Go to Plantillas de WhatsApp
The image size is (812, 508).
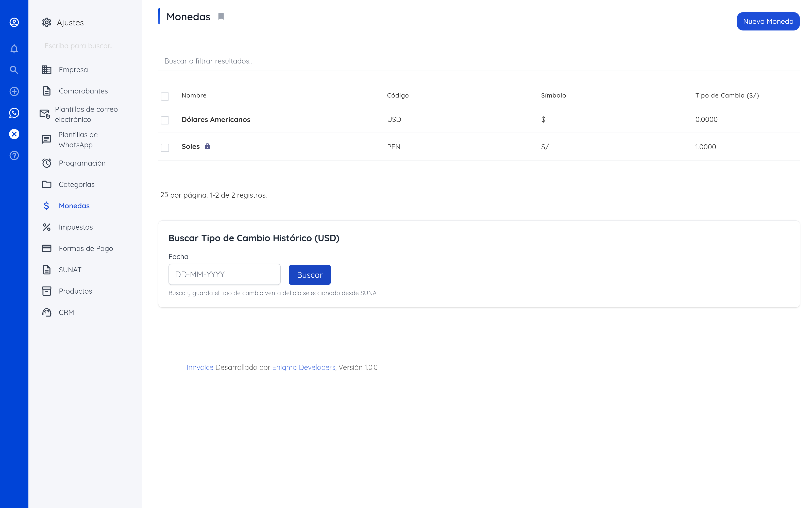click(78, 140)
